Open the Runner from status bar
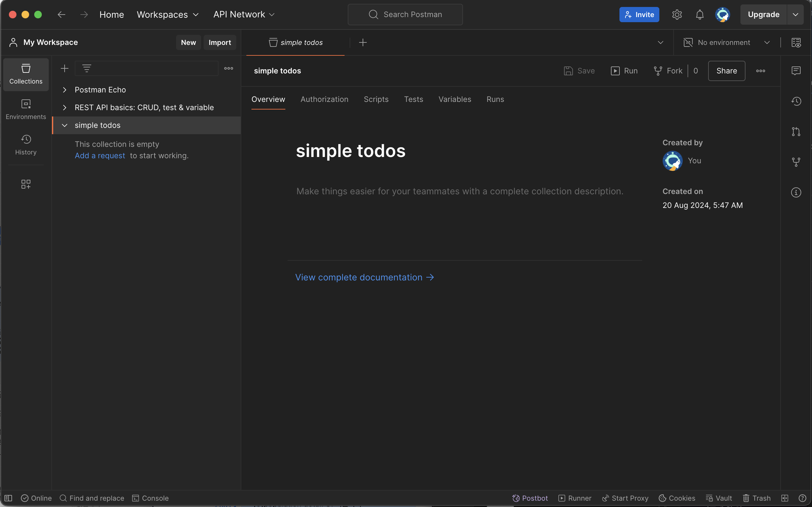Viewport: 812px width, 507px height. pyautogui.click(x=575, y=498)
